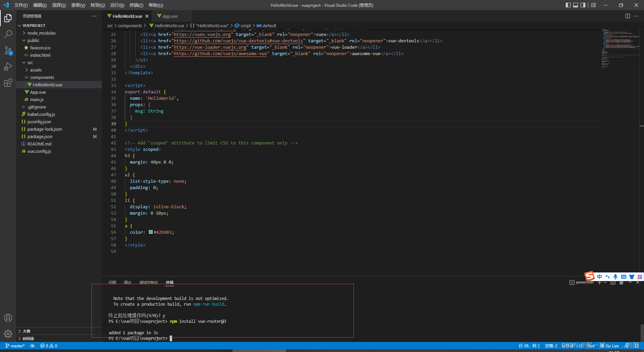644x352 pixels.
Task: Split the editor to the right
Action: click(628, 16)
